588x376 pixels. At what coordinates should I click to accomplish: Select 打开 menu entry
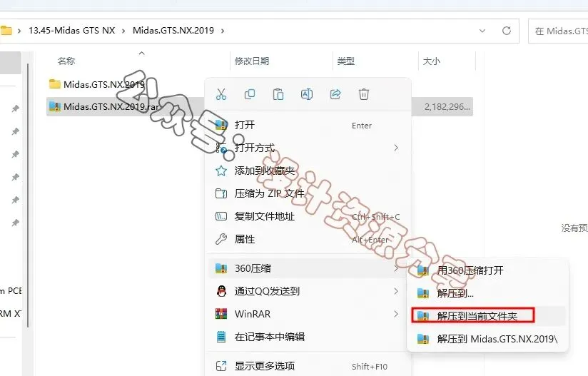pyautogui.click(x=308, y=125)
